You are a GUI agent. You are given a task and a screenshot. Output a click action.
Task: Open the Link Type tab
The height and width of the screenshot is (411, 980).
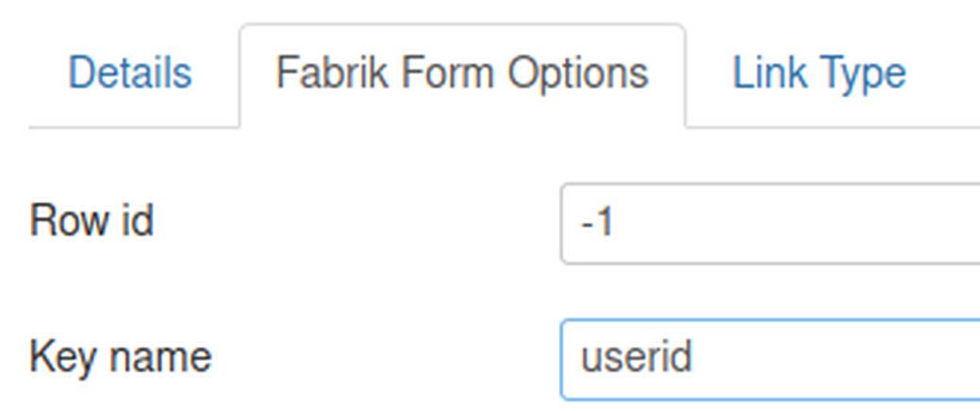pyautogui.click(x=819, y=74)
